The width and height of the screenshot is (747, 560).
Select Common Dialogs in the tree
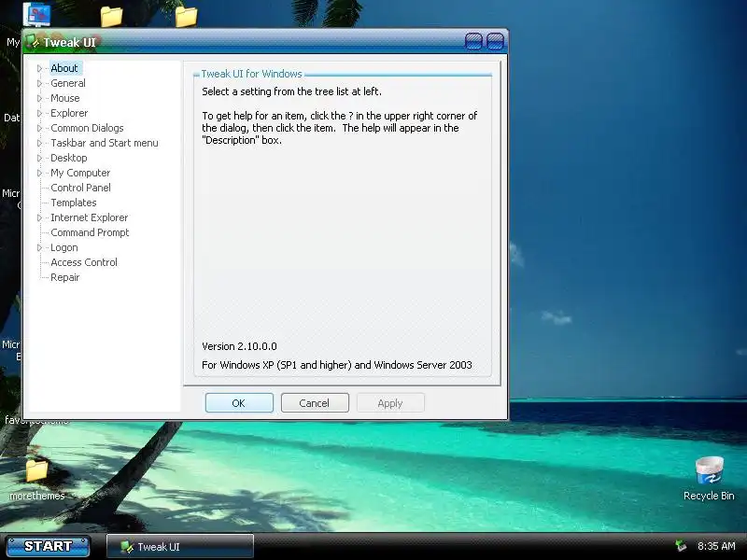(x=87, y=128)
